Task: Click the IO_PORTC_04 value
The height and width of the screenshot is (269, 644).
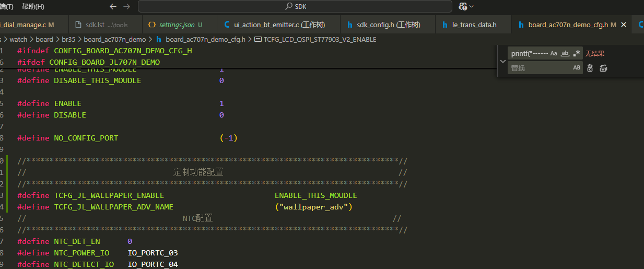Action: click(x=153, y=264)
